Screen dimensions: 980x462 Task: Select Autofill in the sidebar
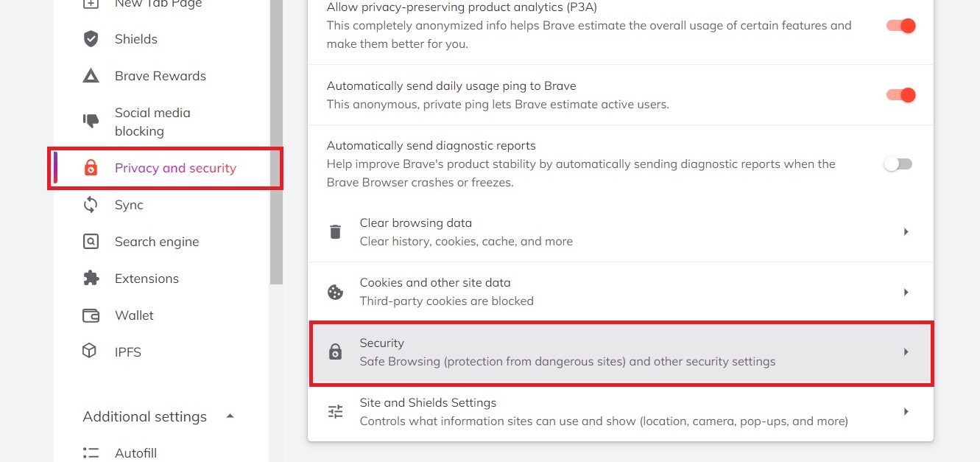135,452
